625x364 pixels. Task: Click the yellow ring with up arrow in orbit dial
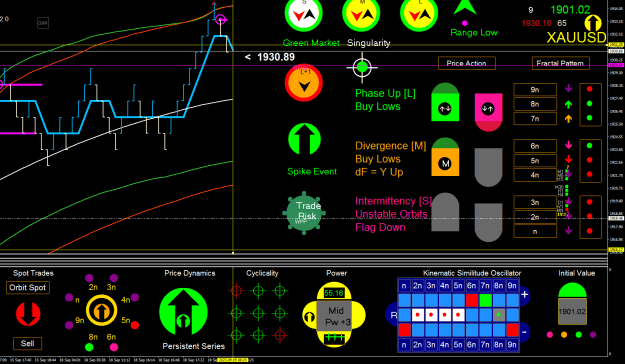[102, 311]
